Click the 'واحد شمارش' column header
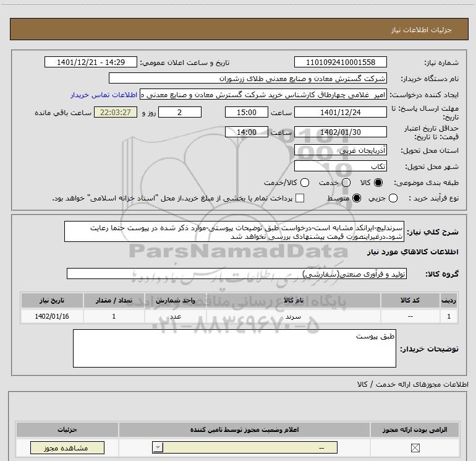Screen dimensions: 476x461 176,300
